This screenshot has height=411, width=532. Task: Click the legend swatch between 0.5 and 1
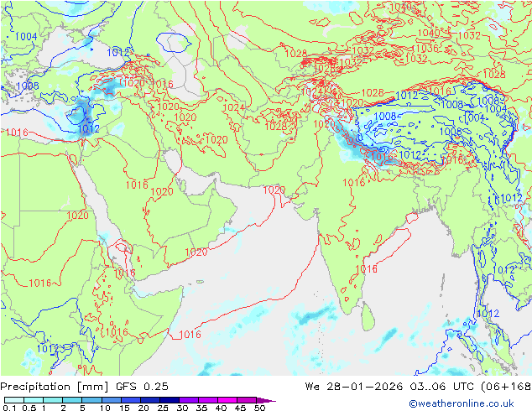[x=34, y=400]
